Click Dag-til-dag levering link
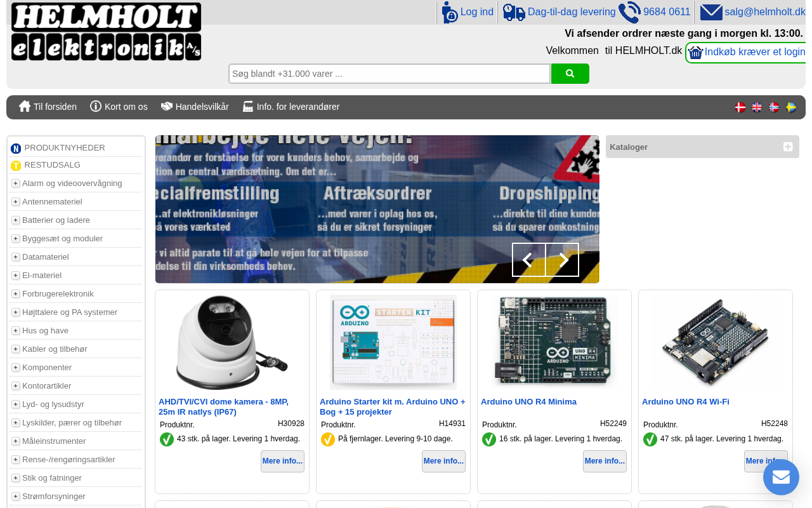This screenshot has height=508, width=812. (572, 12)
